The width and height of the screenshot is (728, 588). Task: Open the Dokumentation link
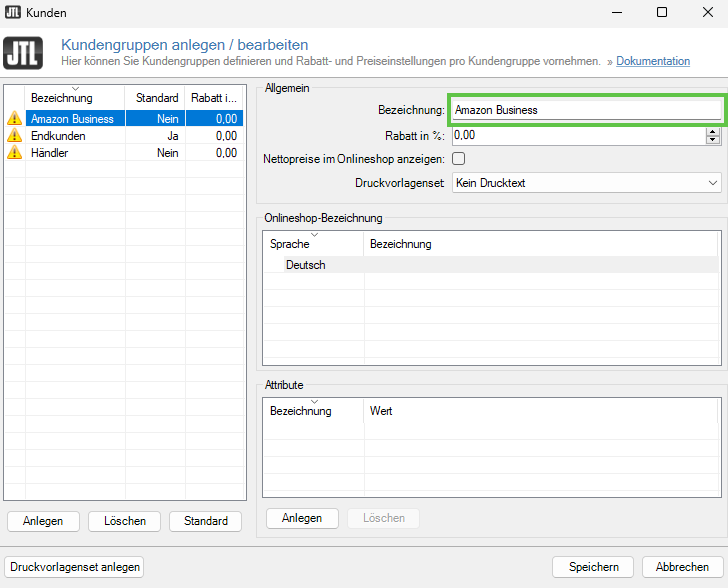(x=652, y=61)
